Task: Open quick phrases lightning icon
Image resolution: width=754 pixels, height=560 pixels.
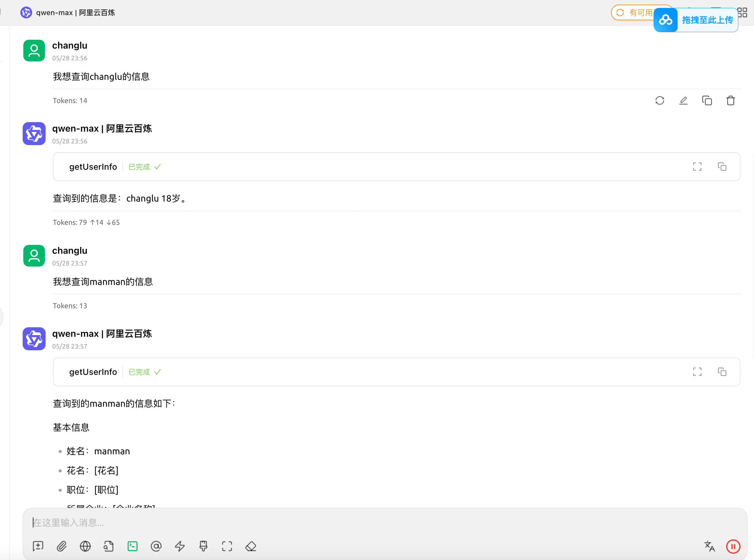Action: [x=179, y=546]
